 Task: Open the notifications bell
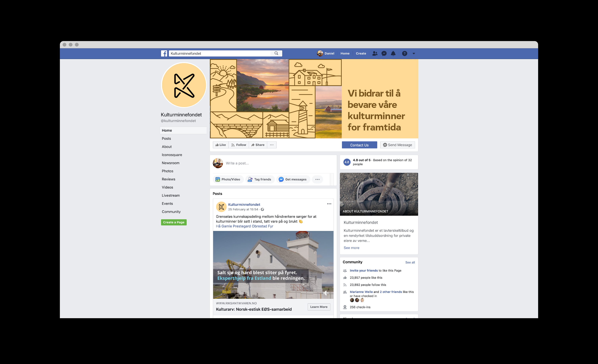(x=393, y=53)
